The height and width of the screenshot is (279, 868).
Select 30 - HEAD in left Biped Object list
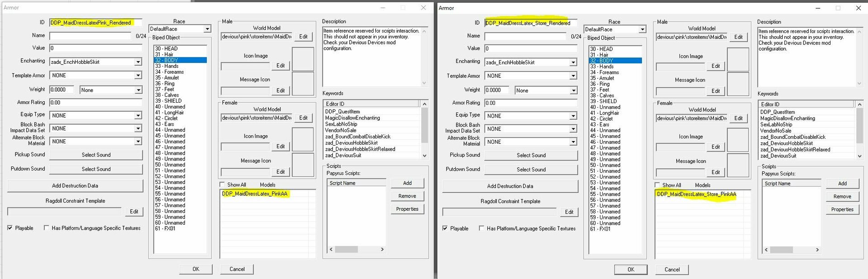[x=180, y=48]
